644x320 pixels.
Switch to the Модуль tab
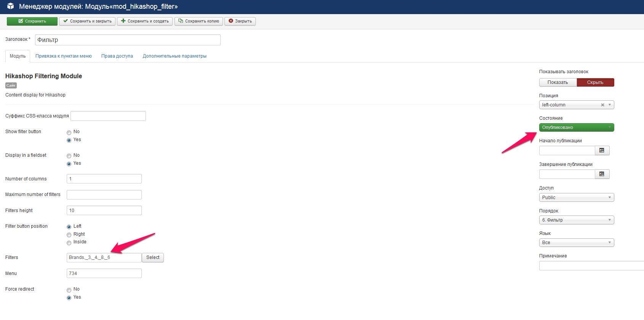point(18,56)
